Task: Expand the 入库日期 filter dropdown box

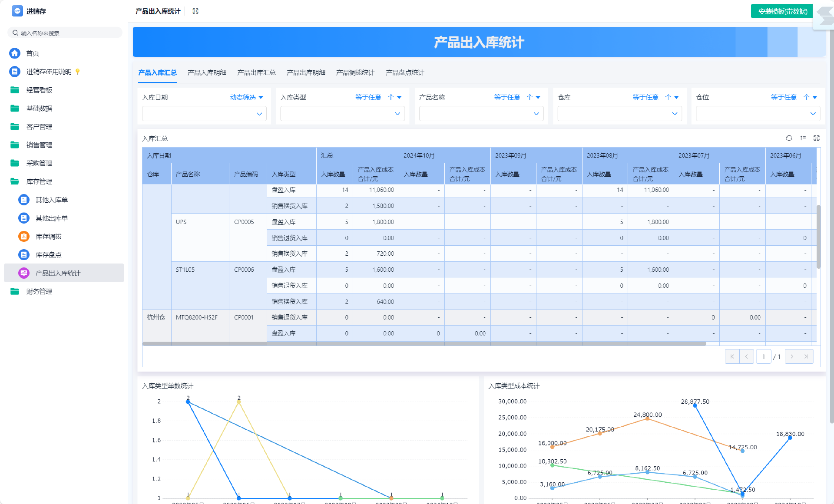Action: tap(204, 114)
